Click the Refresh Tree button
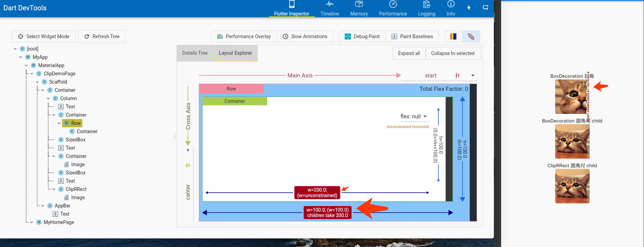The width and height of the screenshot is (644, 247). (x=102, y=36)
